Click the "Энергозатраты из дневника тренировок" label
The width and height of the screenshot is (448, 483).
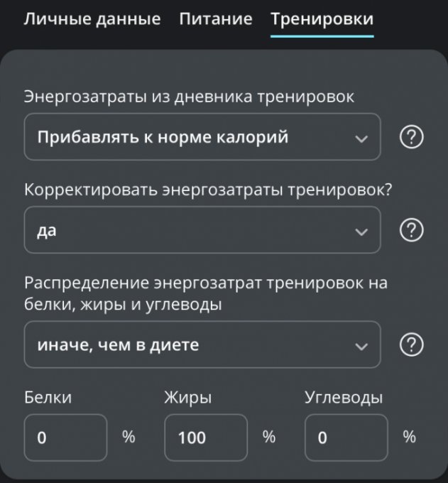189,97
